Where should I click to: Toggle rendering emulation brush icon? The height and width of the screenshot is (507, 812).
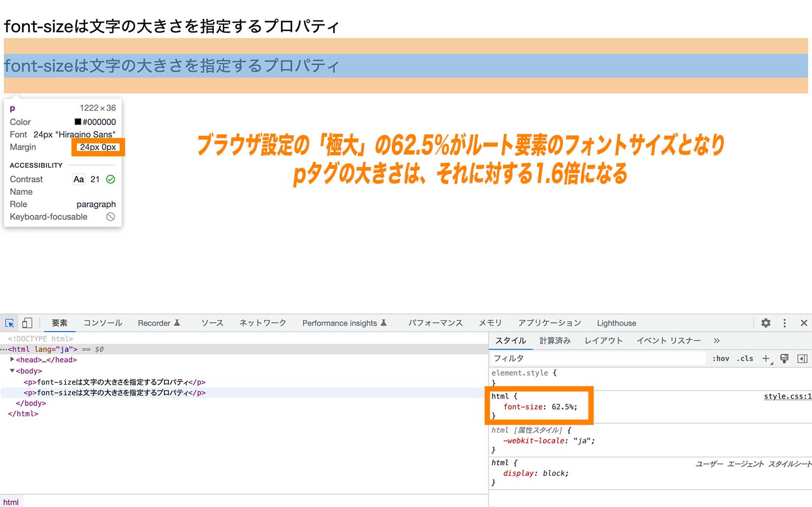pyautogui.click(x=784, y=359)
